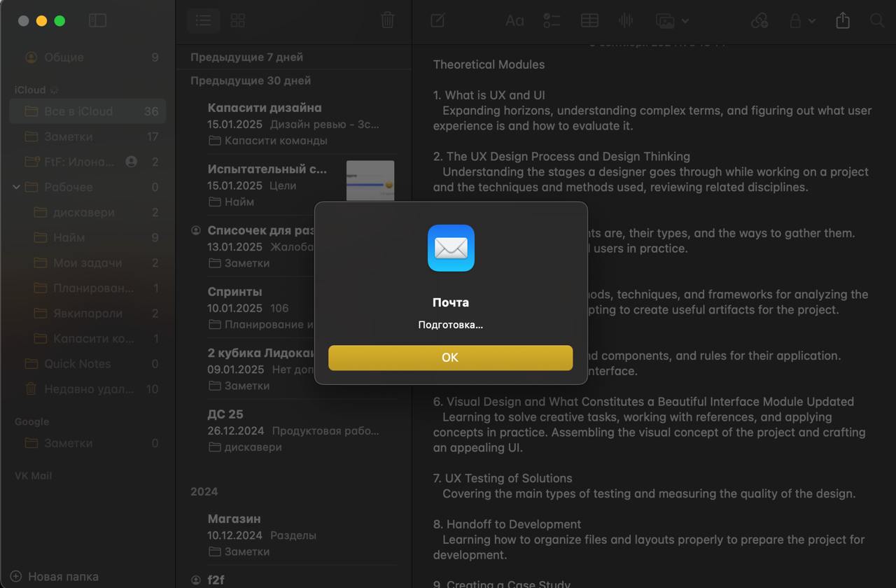Open the Испытательный с… note
This screenshot has height=588, width=896.
point(294,185)
